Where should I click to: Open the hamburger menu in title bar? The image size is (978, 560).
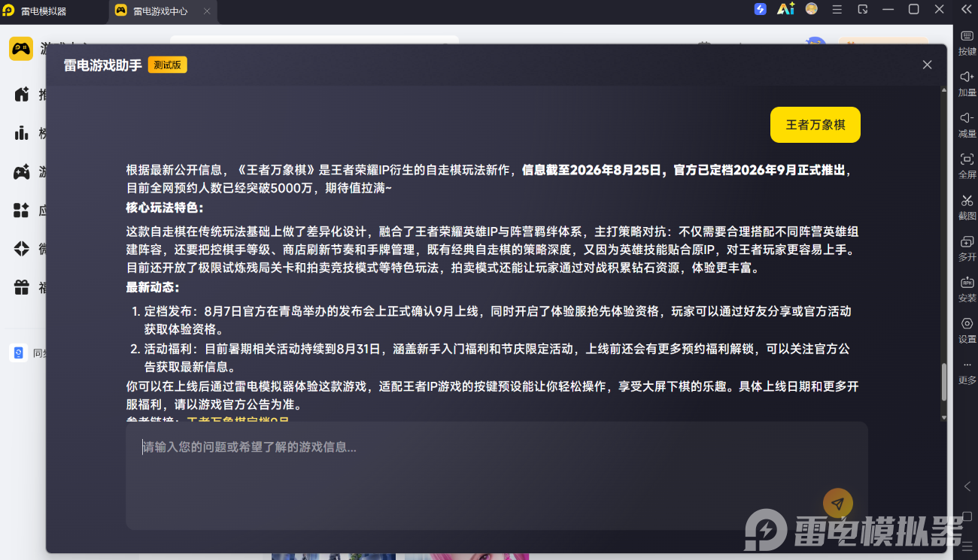pos(837,9)
